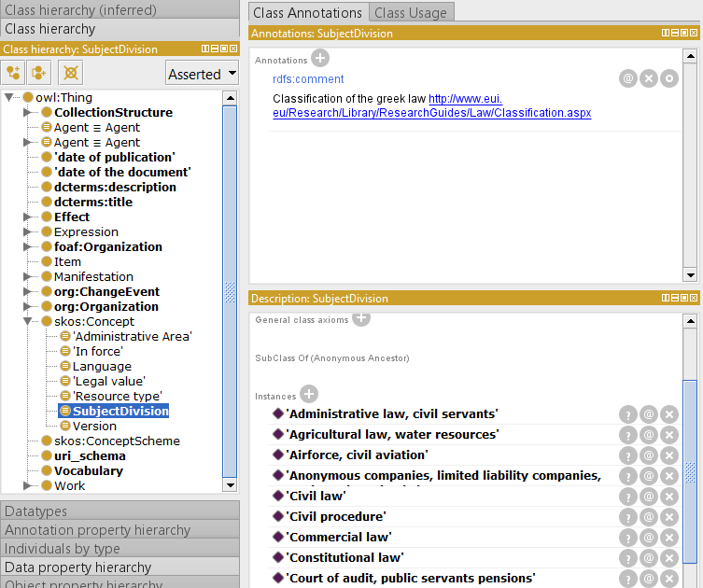
Task: Remove the 'Commercial law' instance
Action: click(x=669, y=538)
